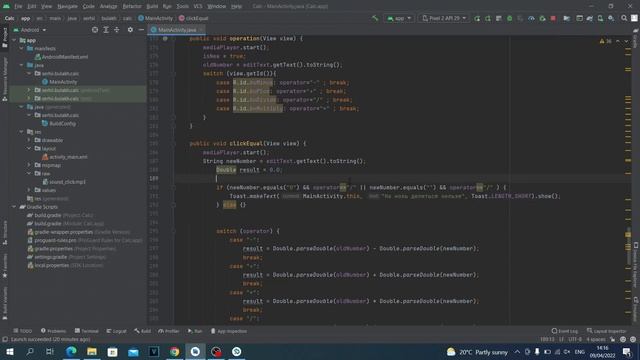Expand the values folder
This screenshot has width=640, height=360.
[29, 190]
